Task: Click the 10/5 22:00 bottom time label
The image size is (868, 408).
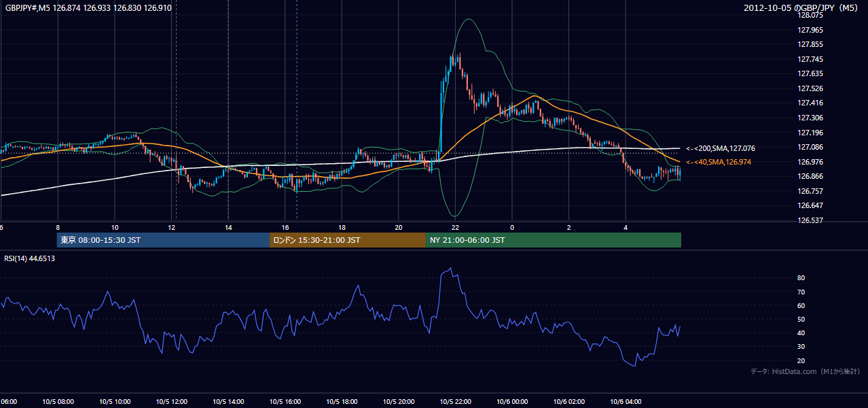Action: (x=456, y=402)
